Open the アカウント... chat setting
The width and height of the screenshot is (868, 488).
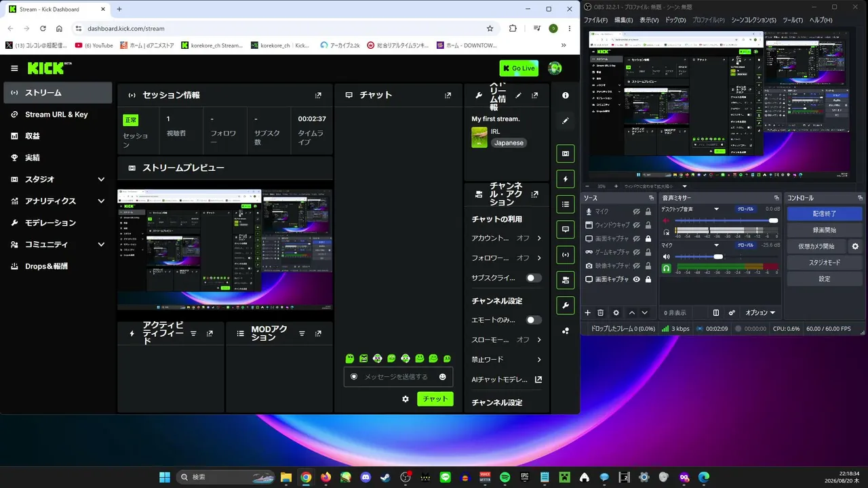507,239
